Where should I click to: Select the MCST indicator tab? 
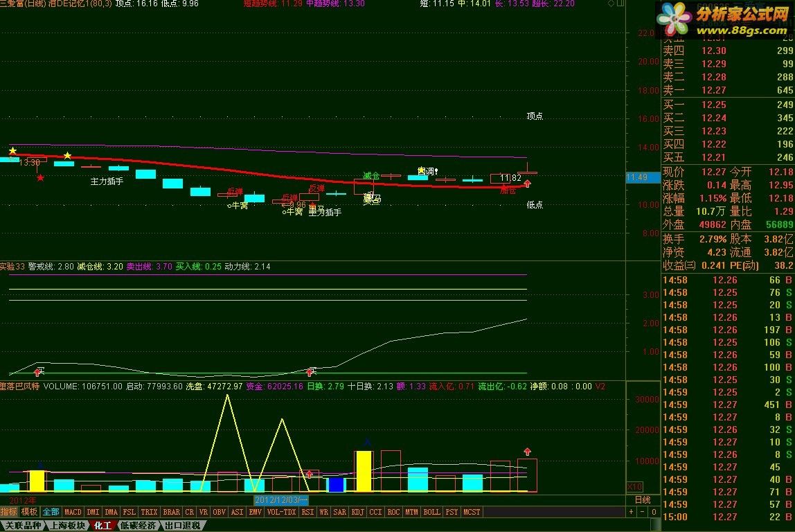472,512
